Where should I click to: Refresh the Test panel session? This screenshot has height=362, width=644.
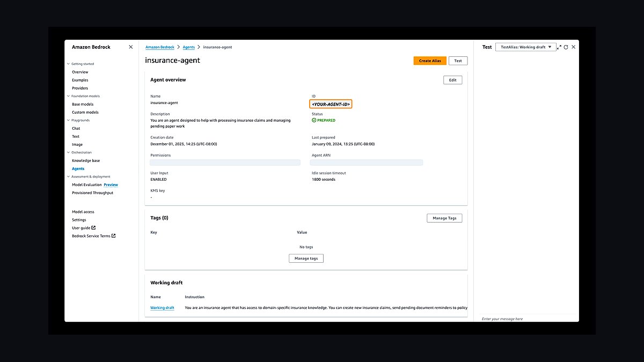[566, 47]
